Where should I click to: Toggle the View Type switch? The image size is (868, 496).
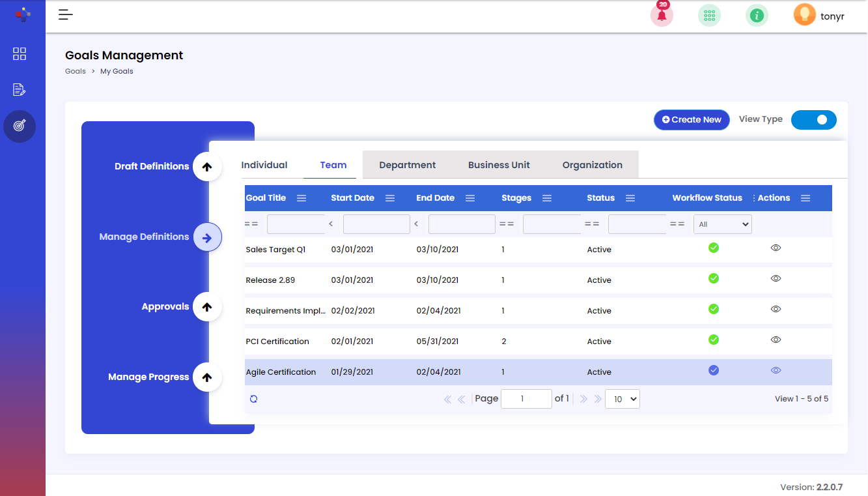pos(813,120)
